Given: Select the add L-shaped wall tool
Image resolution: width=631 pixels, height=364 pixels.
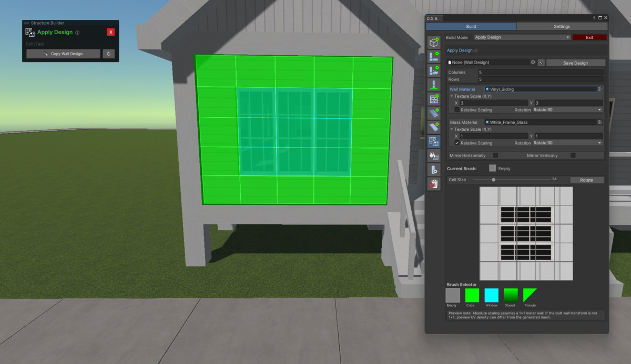Looking at the screenshot, I should pos(434,57).
